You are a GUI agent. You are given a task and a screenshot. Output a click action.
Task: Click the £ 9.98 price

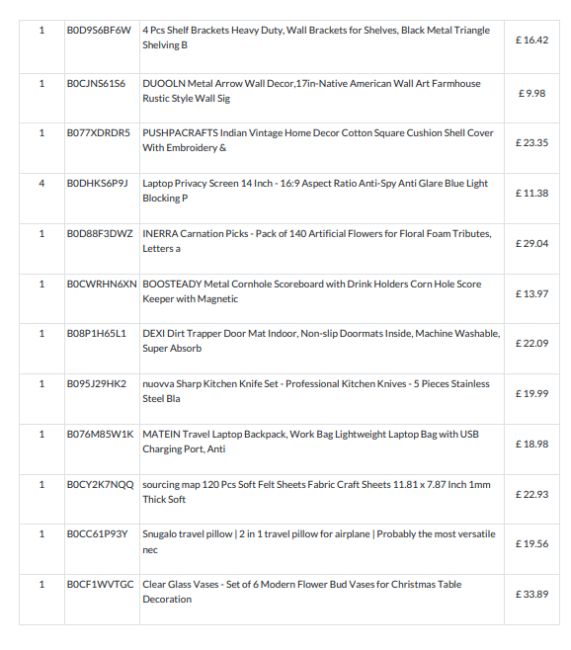tap(532, 94)
